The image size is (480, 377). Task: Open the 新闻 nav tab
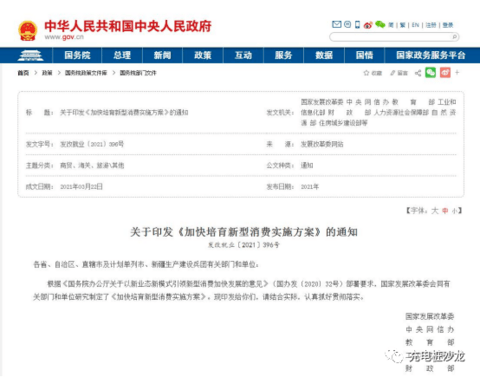162,55
